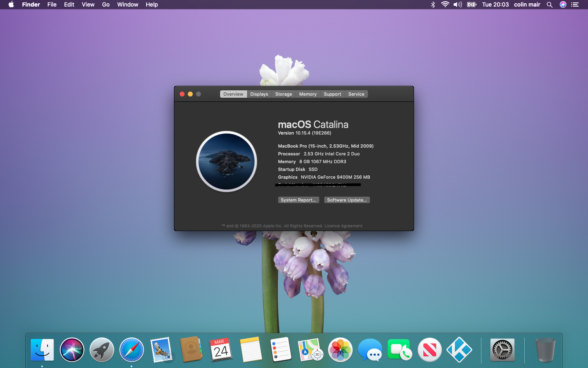Click the Startup Disk SSD text

click(x=298, y=169)
